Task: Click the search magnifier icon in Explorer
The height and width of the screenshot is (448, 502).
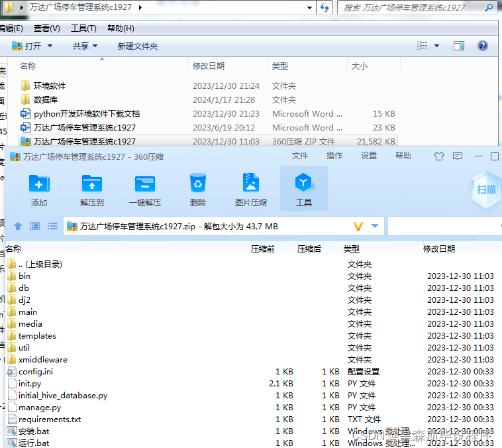Action: [x=489, y=7]
